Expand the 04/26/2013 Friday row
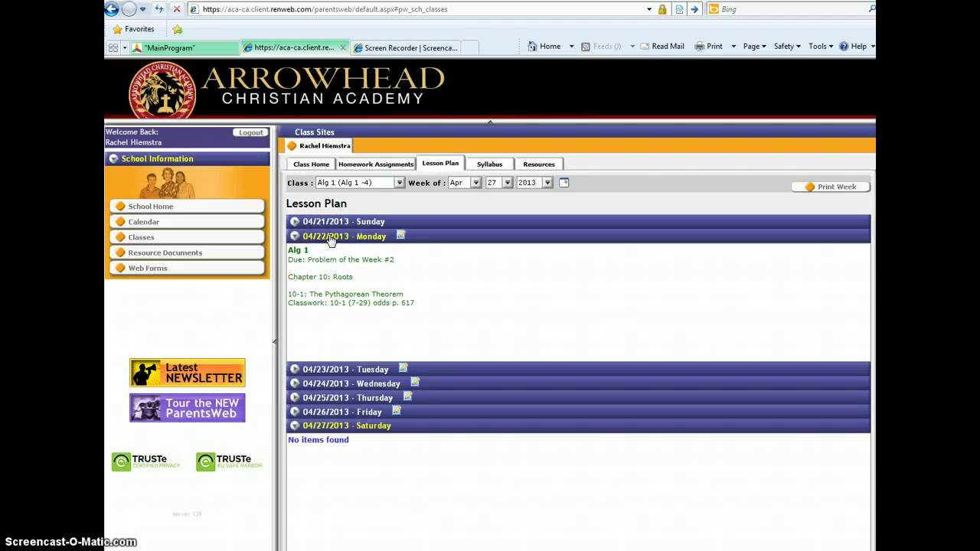The width and height of the screenshot is (980, 551). [295, 411]
